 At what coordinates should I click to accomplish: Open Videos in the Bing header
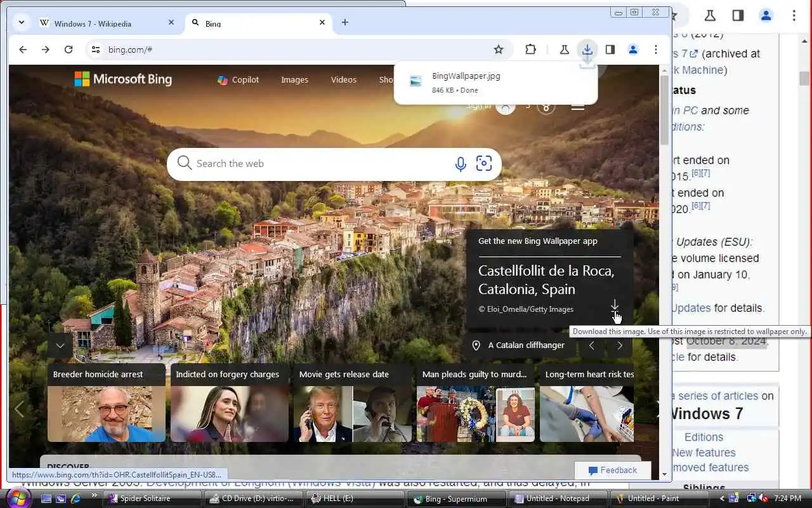343,80
